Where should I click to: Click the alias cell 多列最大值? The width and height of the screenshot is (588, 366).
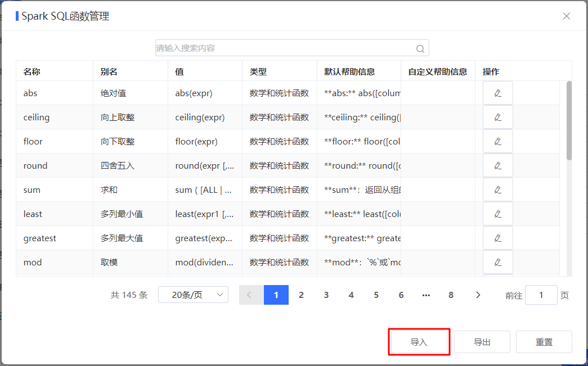131,238
